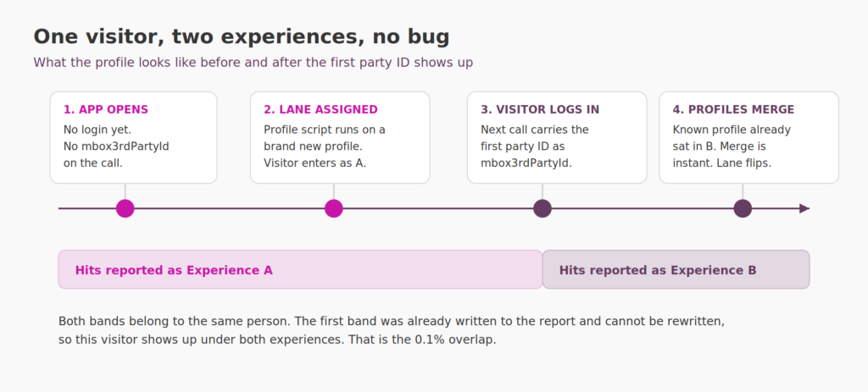Screen dimensions: 868x392
Task: Click the timeline arrowhead at right end
Action: click(804, 208)
